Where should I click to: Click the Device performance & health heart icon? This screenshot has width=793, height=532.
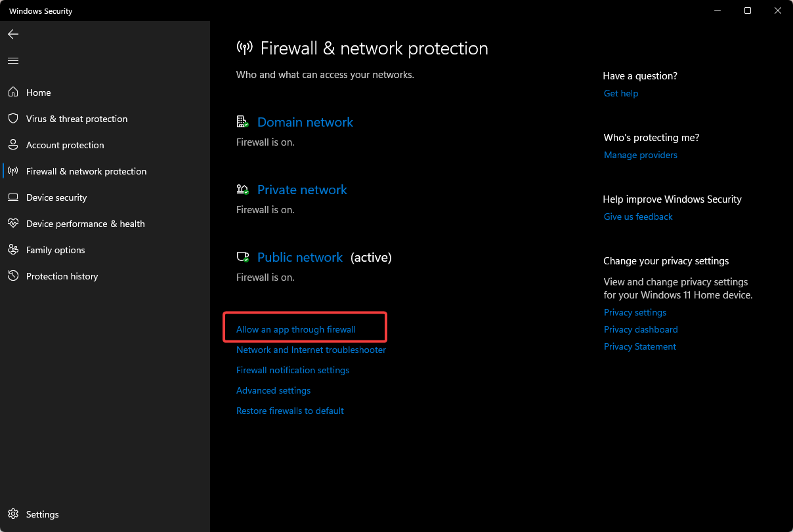13,224
